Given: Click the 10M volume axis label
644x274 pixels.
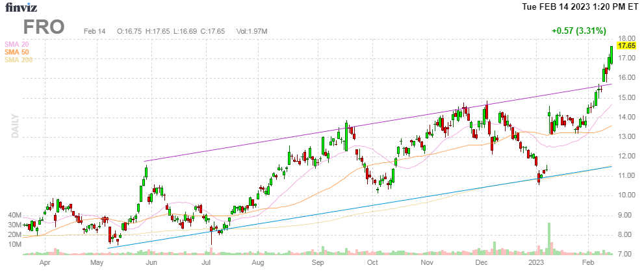Looking at the screenshot, I should 15,245.
